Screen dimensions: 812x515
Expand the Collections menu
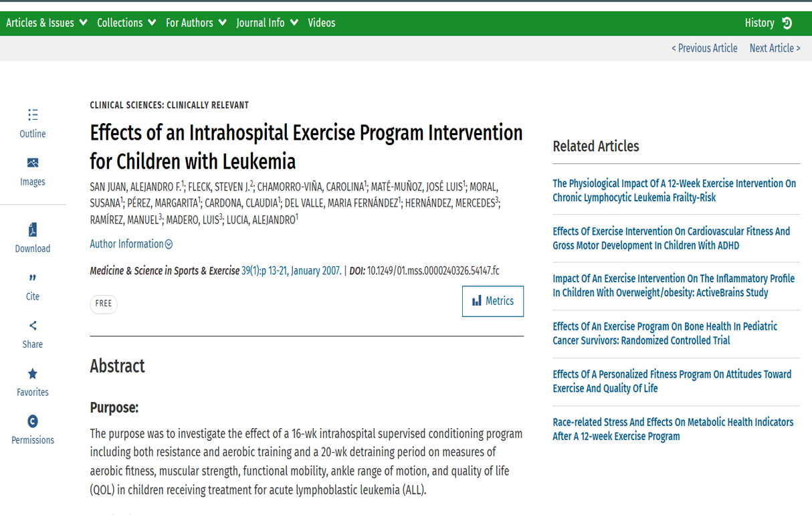point(126,23)
